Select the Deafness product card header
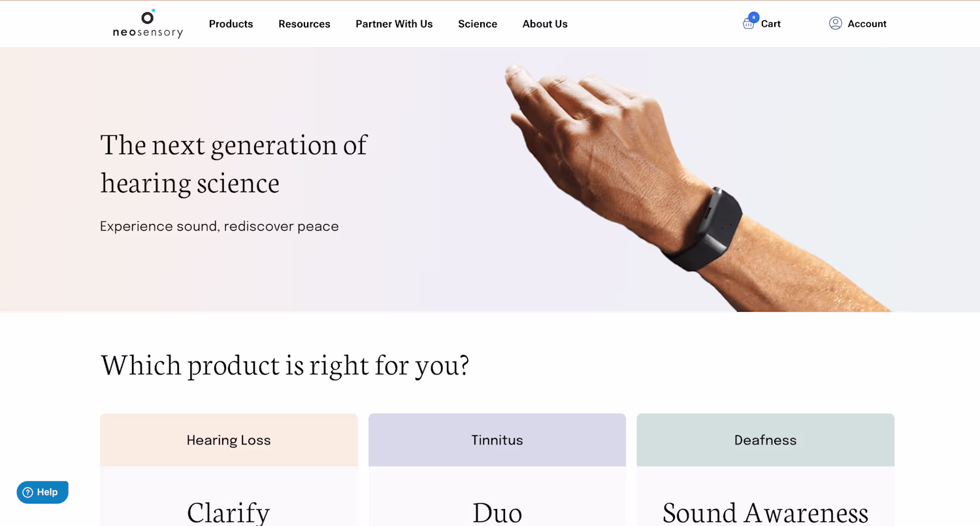Viewport: 980px width, 526px height. click(x=765, y=440)
